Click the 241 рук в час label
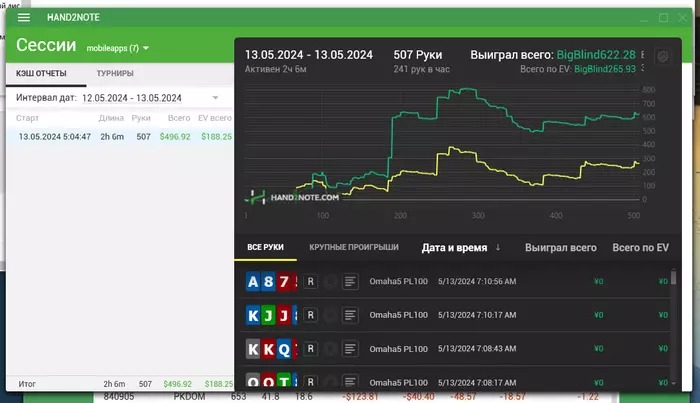Screen dimensions: 700x403 (x=421, y=69)
